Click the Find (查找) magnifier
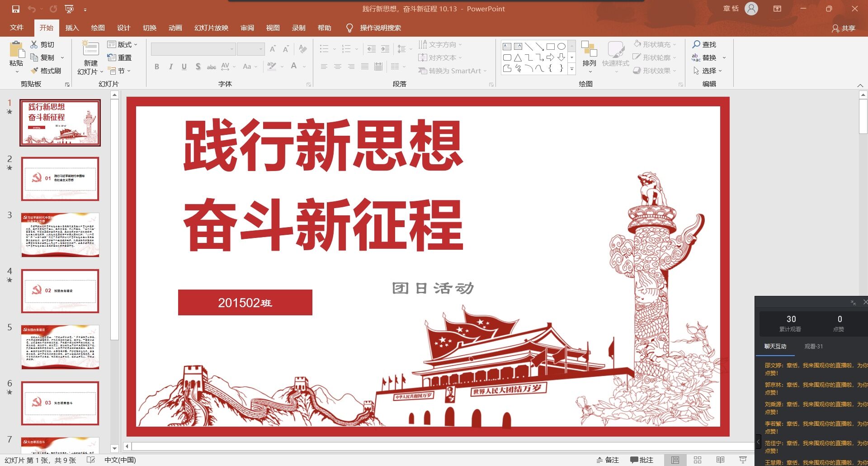The image size is (868, 466). coord(704,44)
